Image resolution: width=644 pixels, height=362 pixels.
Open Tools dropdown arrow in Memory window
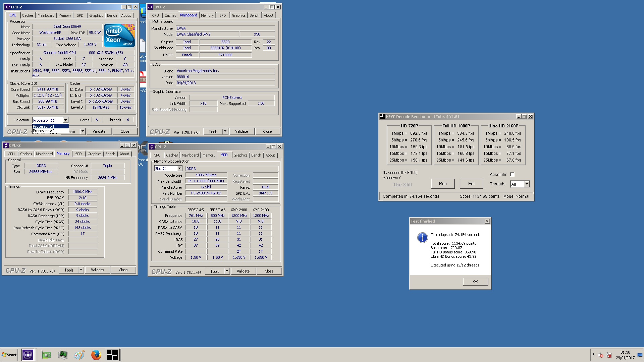(81, 270)
